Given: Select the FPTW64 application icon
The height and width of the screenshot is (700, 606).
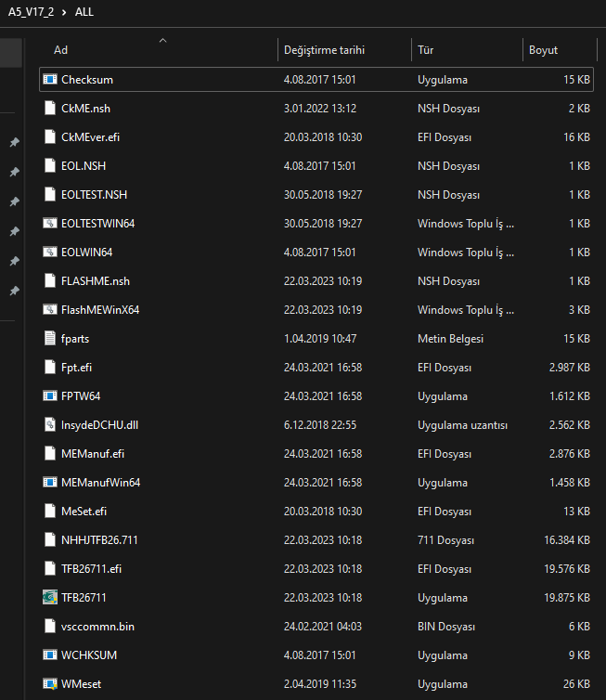Looking at the screenshot, I should (x=50, y=396).
